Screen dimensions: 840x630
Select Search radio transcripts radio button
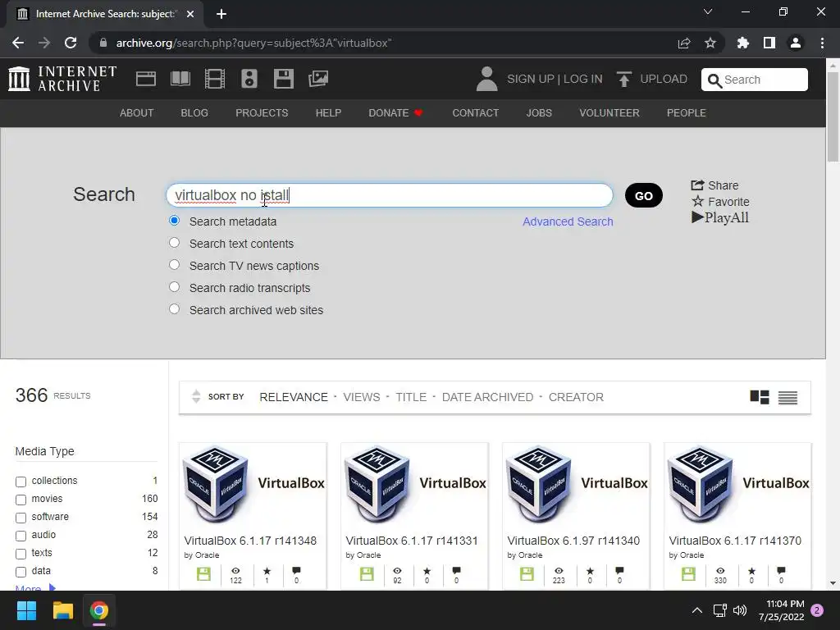click(174, 286)
